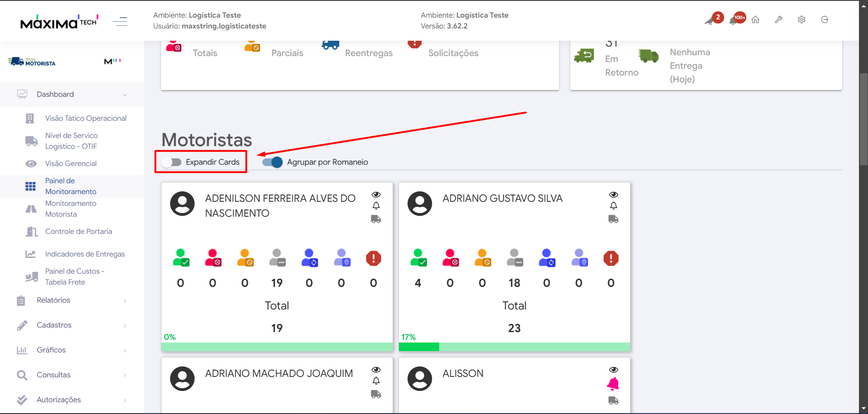
Task: Click the logout icon in header
Action: 825,19
